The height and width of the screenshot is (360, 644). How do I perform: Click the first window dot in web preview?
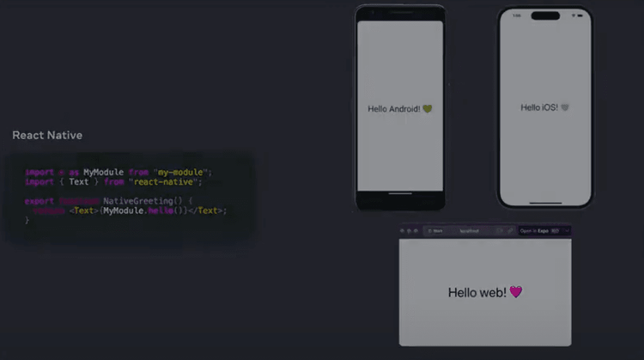(x=402, y=231)
